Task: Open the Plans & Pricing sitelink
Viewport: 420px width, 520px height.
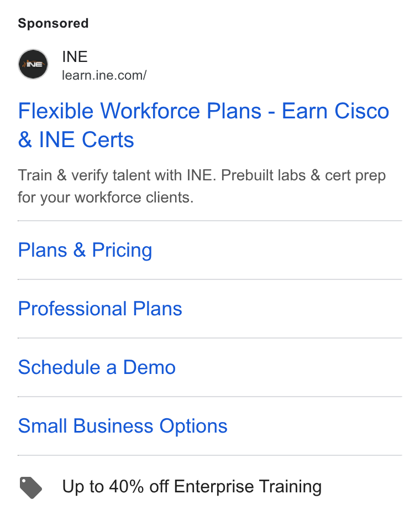Action: point(85,251)
